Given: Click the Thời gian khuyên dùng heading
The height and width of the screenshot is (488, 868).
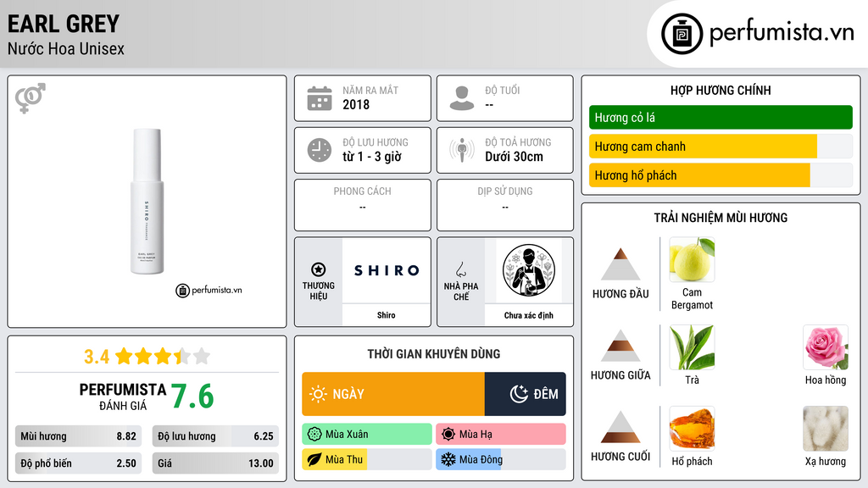Looking at the screenshot, I should pos(434,354).
